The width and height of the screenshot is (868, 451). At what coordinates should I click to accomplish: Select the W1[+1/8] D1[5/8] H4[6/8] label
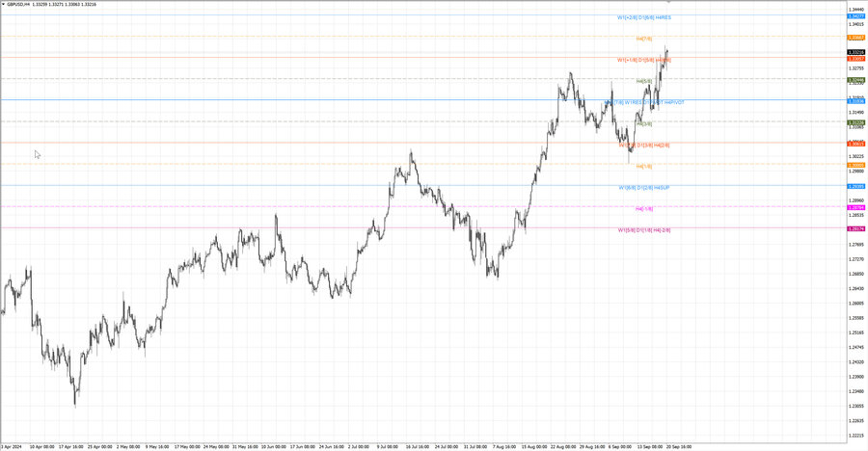tap(644, 60)
